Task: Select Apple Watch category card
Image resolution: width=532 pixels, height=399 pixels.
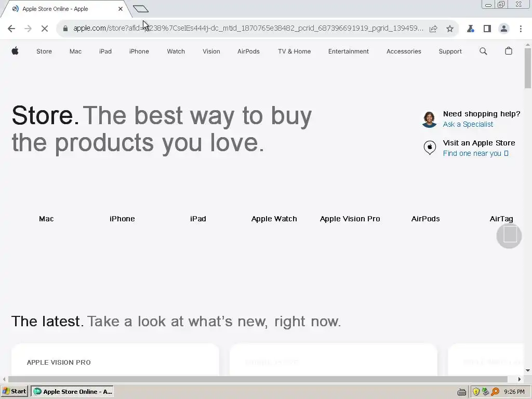Action: point(274,219)
